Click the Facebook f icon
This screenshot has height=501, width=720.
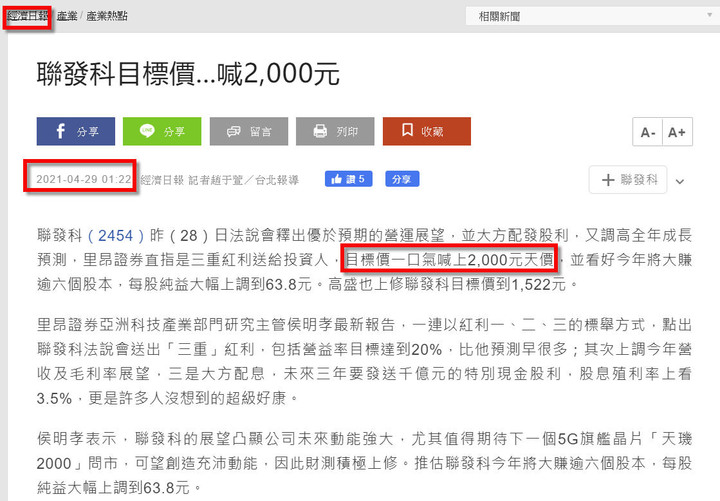point(60,131)
